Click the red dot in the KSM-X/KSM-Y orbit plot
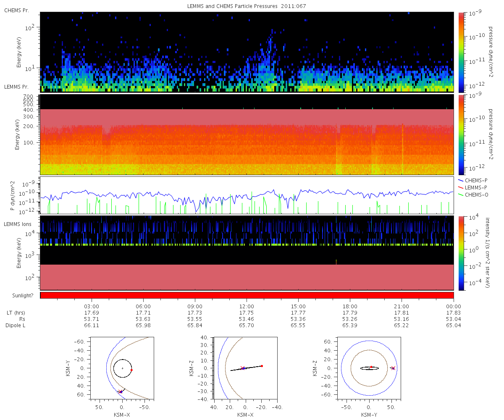The width and height of the screenshot is (504, 420). point(131,370)
